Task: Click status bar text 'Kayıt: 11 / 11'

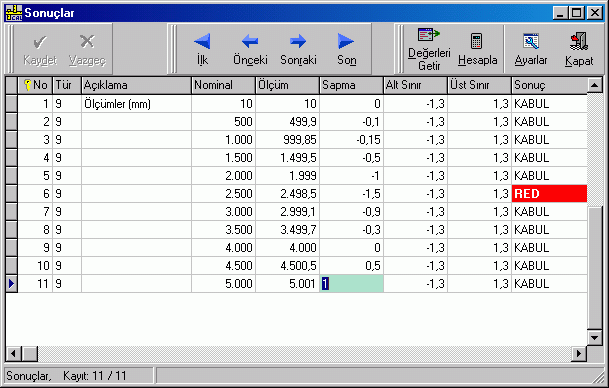Action: click(95, 376)
